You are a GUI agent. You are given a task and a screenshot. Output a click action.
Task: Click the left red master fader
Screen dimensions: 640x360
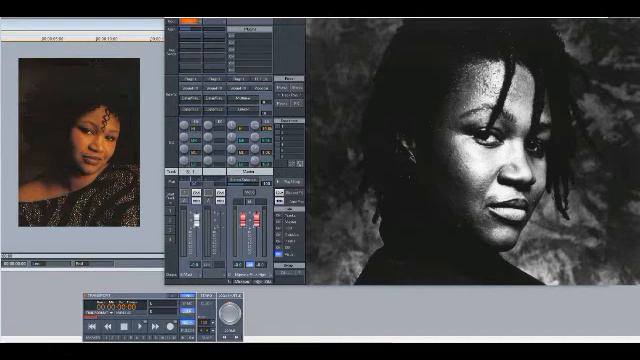(x=243, y=219)
